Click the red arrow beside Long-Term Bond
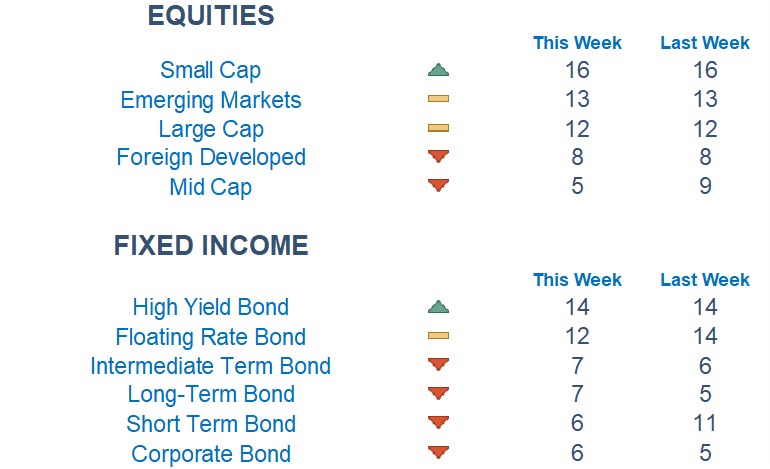This screenshot has height=469, width=770. [x=438, y=393]
